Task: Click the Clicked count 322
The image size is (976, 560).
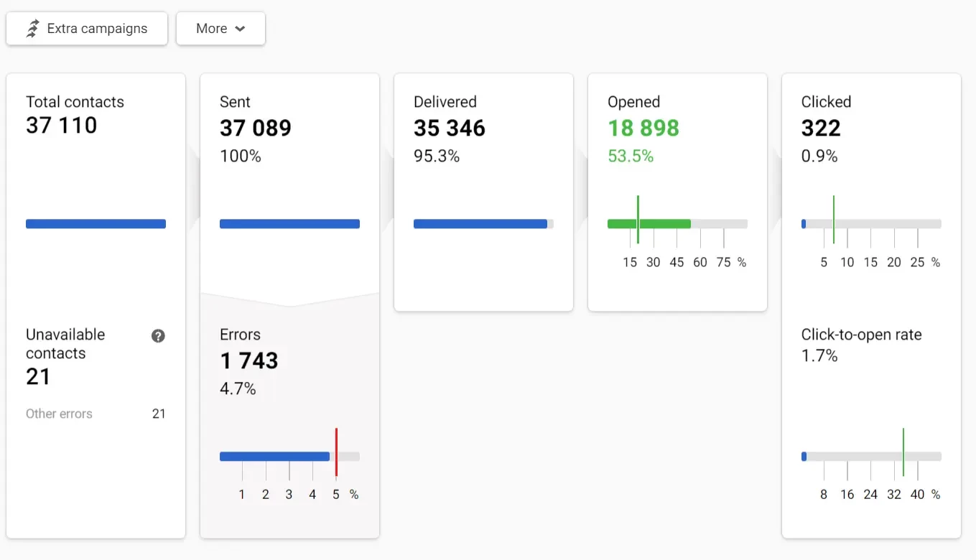Action: [820, 129]
